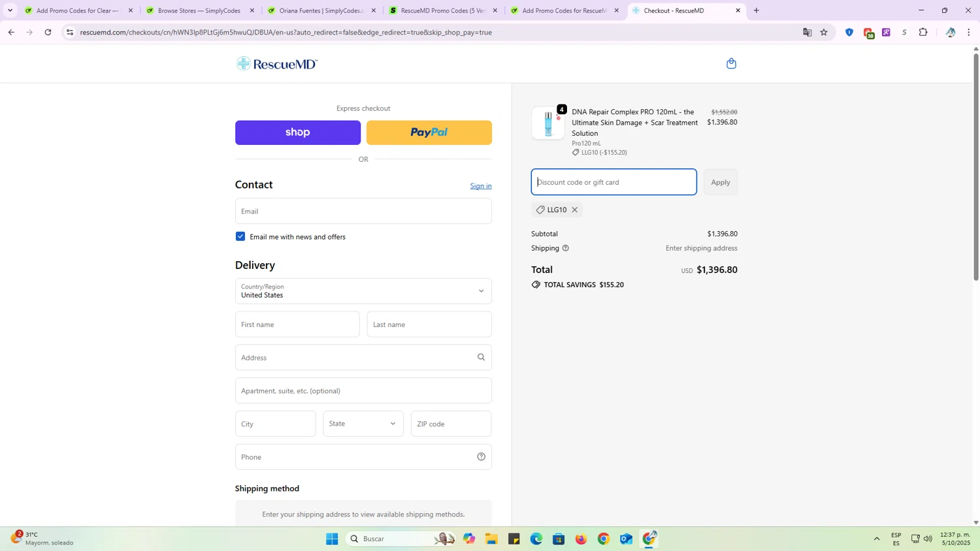Open the Bitwarden shield extension icon

[x=849, y=32]
